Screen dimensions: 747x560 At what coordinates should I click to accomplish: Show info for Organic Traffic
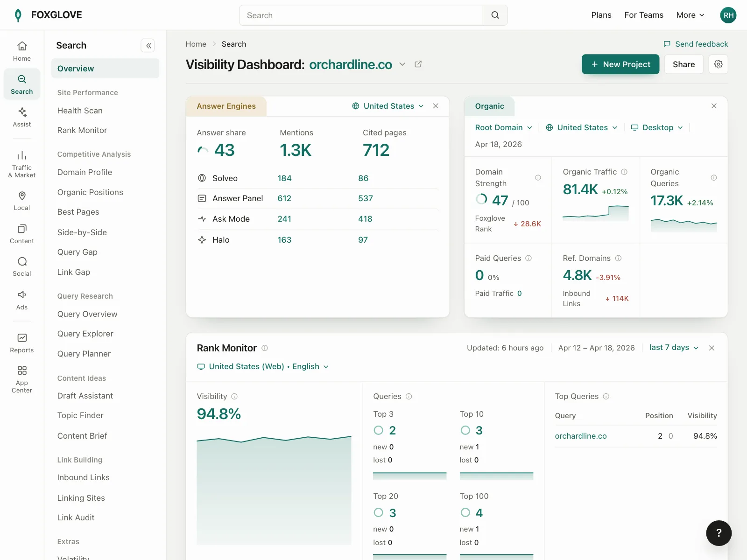click(624, 172)
